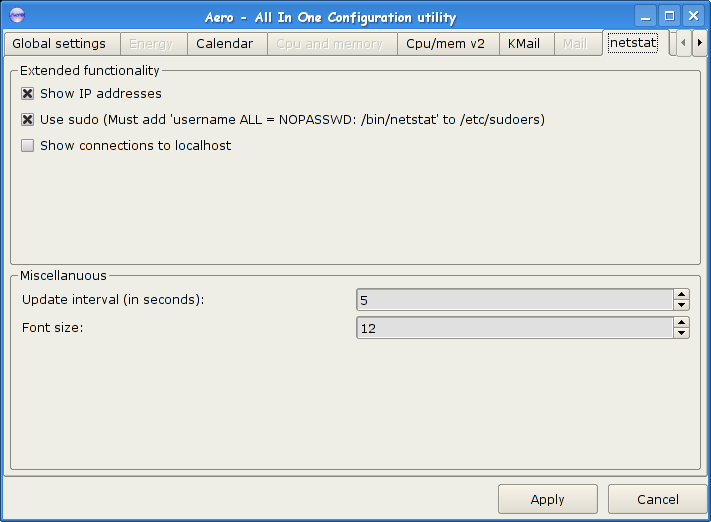Click the Extended functionality group title
Screen dimensions: 711x522
(90, 70)
